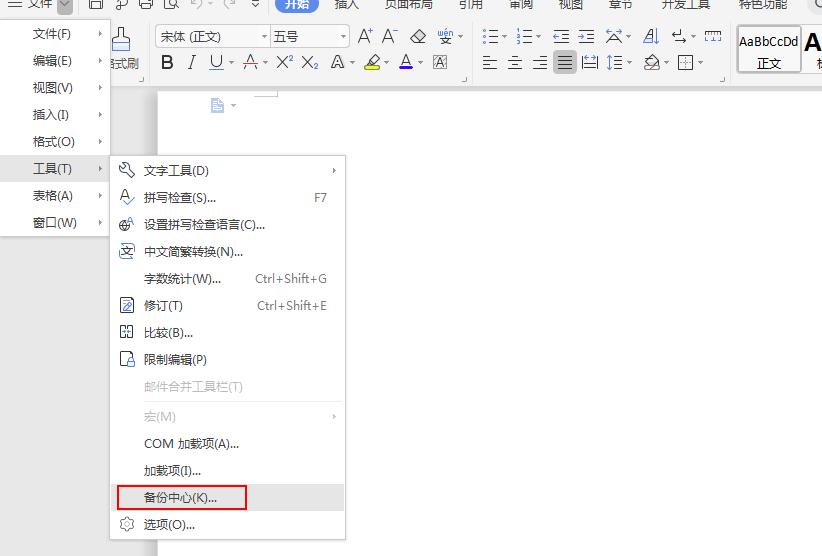Click the clear formatting eraser icon
822x556 pixels.
(418, 36)
